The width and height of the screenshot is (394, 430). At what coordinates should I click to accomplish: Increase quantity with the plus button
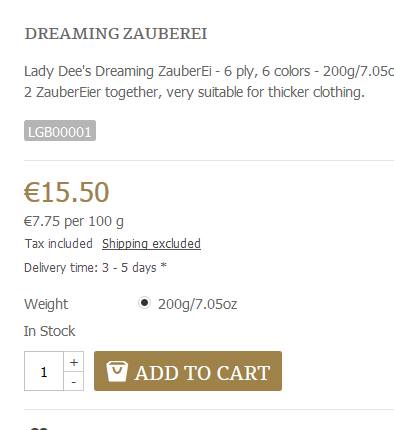point(74,362)
